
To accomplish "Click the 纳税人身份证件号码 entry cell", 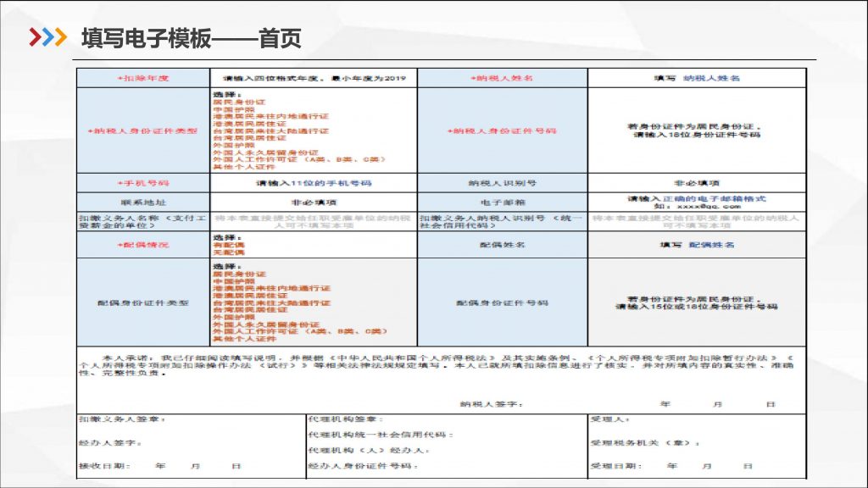I will [696, 130].
